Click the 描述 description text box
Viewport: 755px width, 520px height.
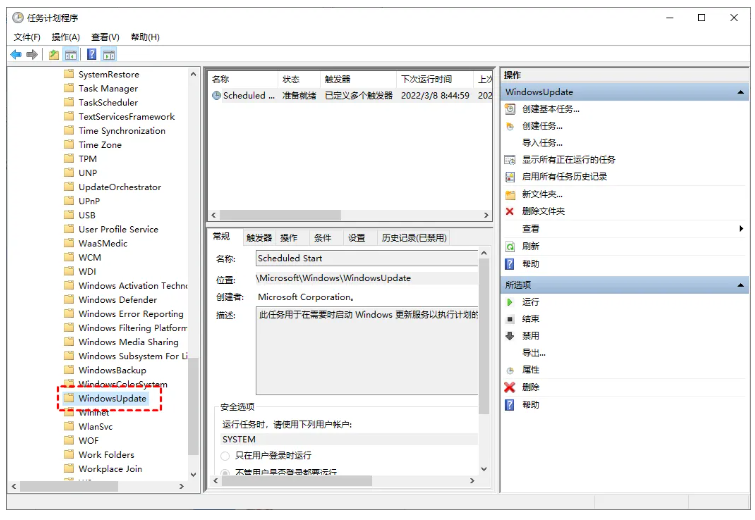coord(367,350)
